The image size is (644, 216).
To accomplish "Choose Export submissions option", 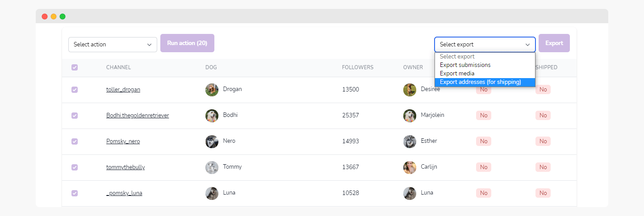I will (x=465, y=65).
